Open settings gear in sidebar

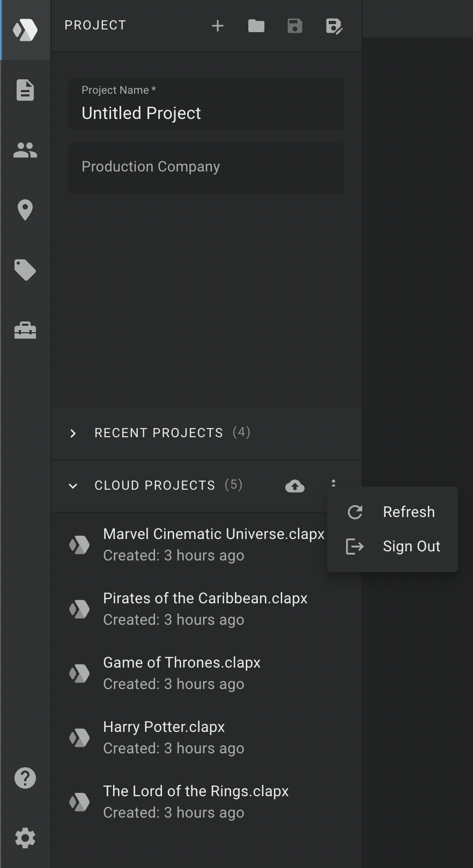coord(25,838)
